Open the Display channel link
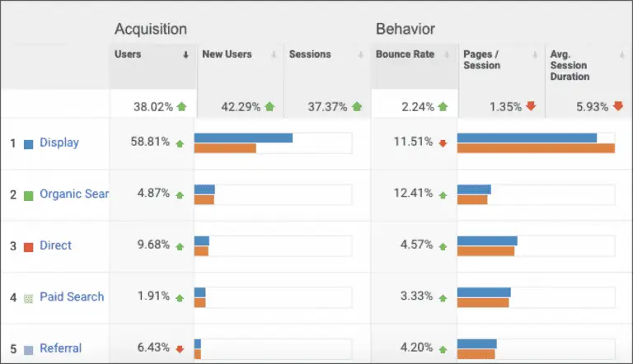The image size is (633, 364). (x=59, y=142)
